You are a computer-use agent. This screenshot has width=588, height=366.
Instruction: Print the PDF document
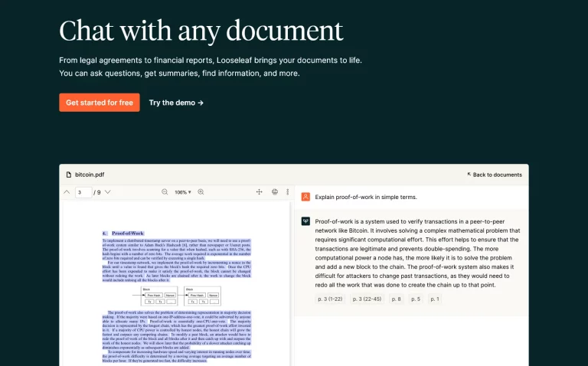(275, 192)
